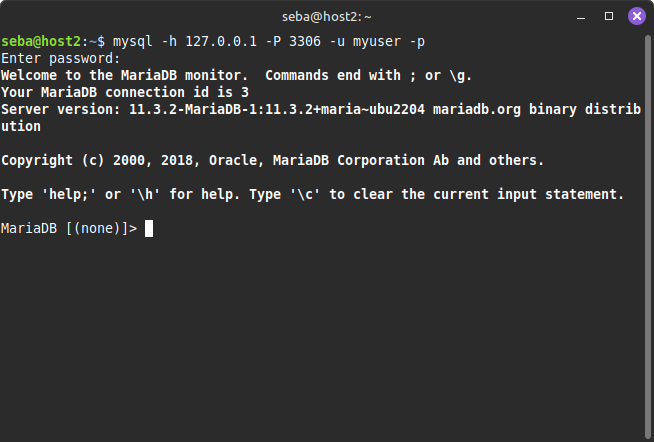Close the terminal window with the purple button
Viewport: 654px width, 442px height.
click(636, 16)
